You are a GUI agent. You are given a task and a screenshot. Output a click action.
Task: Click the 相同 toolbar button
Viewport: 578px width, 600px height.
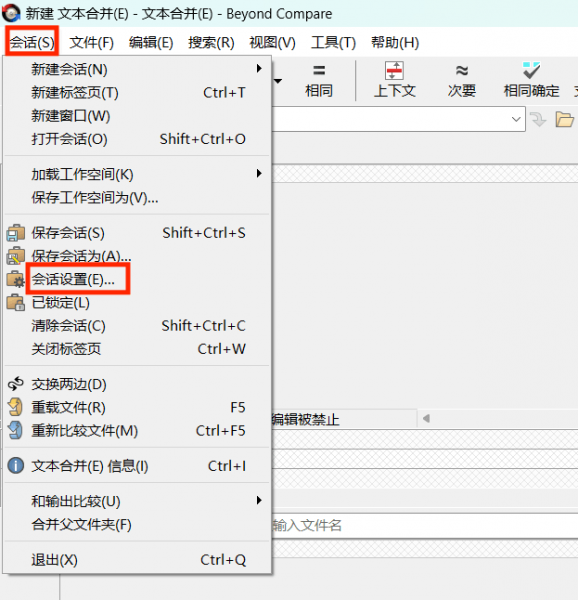(319, 81)
